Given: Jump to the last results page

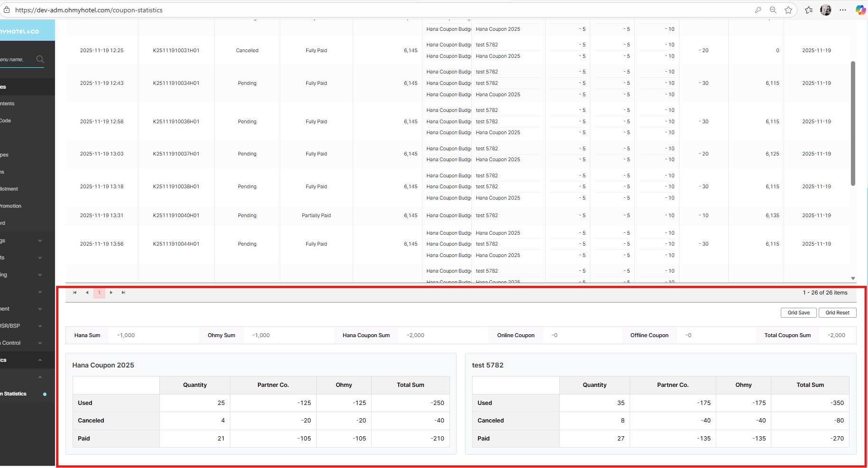Looking at the screenshot, I should tap(123, 293).
